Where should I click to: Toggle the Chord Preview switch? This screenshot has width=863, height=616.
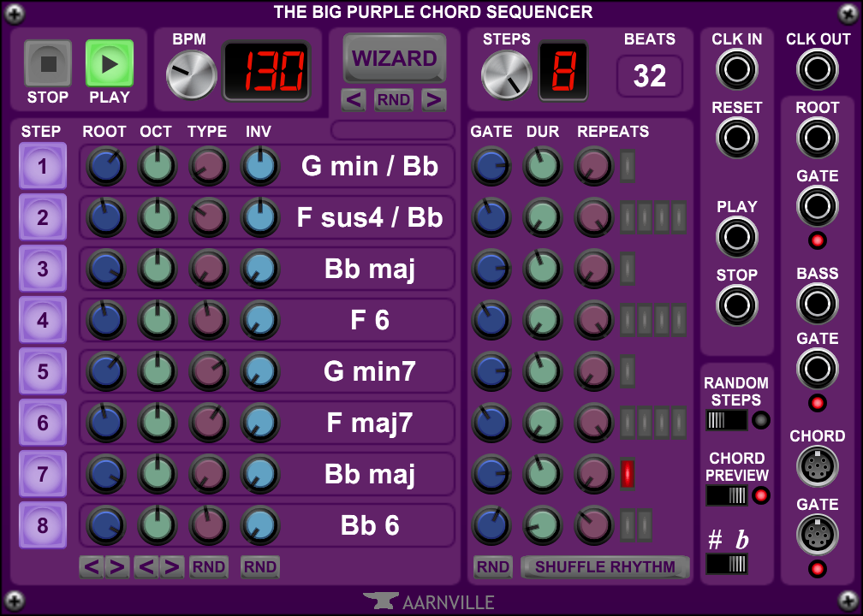pyautogui.click(x=726, y=495)
